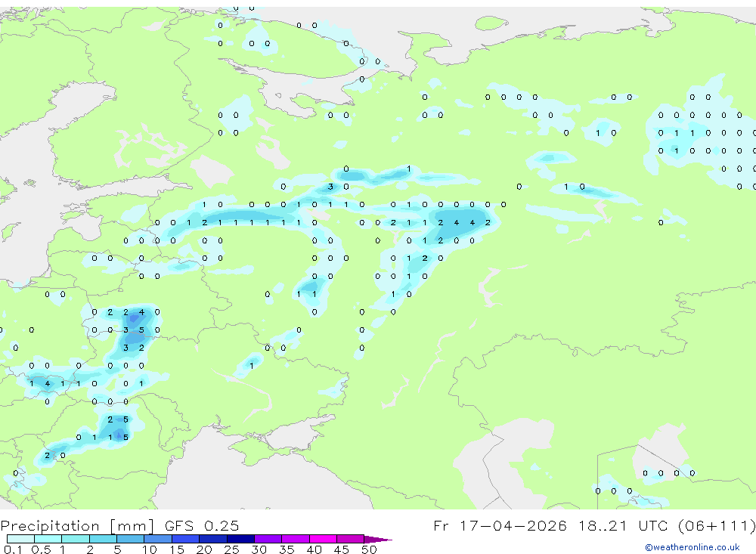Viewport: 756px width, 554px height.
Task: Click the legend label '25'
Action: point(231,549)
